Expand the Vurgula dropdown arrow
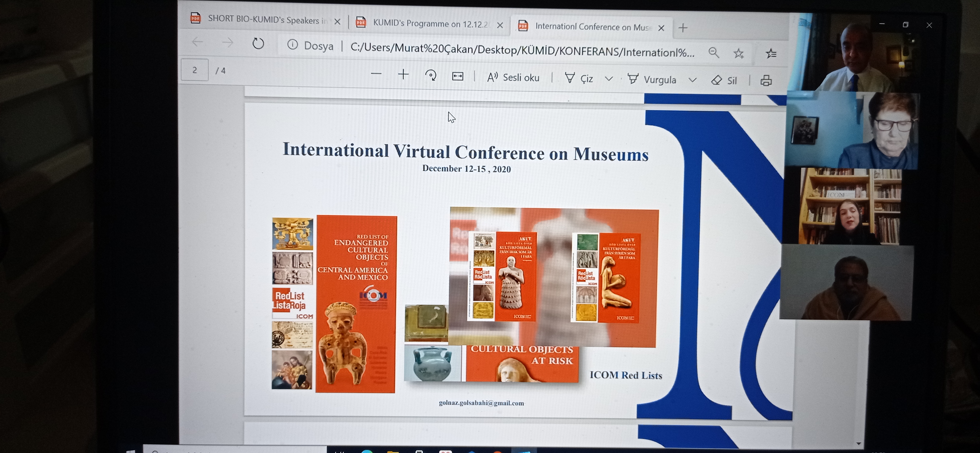Image resolution: width=980 pixels, height=453 pixels. tap(692, 80)
